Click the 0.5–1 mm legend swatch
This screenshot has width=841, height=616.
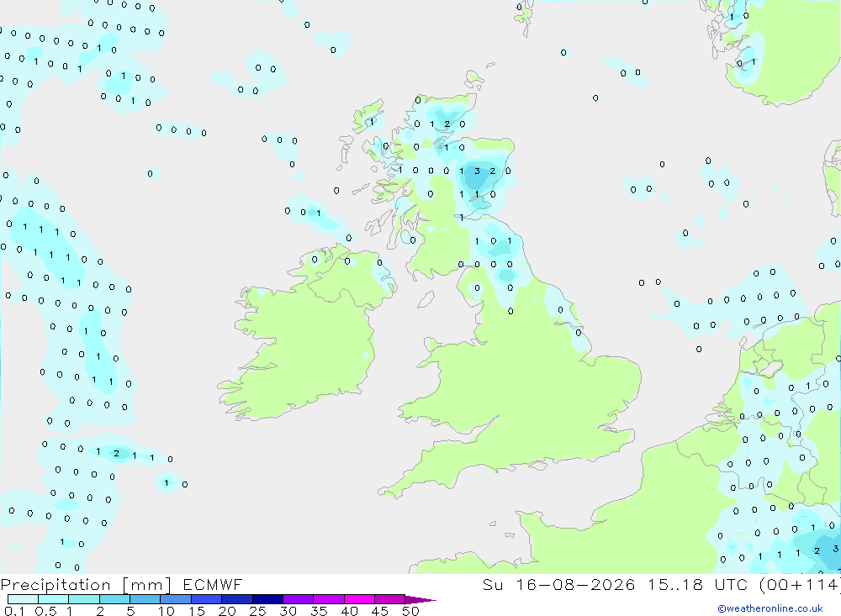coord(54,599)
